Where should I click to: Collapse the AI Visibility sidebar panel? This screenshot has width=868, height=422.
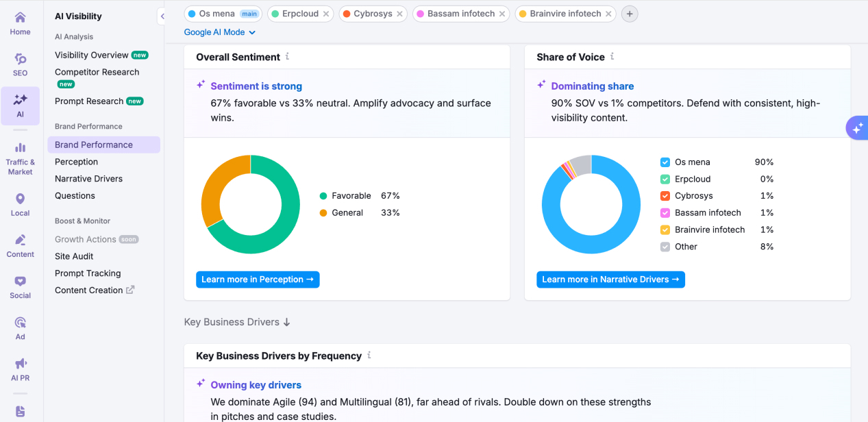click(162, 16)
